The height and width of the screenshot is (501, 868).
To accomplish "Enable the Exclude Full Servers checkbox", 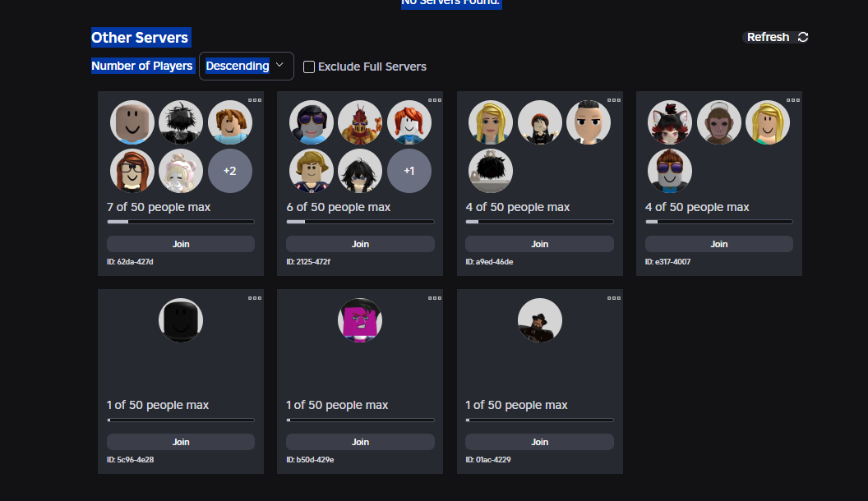I will [x=308, y=67].
